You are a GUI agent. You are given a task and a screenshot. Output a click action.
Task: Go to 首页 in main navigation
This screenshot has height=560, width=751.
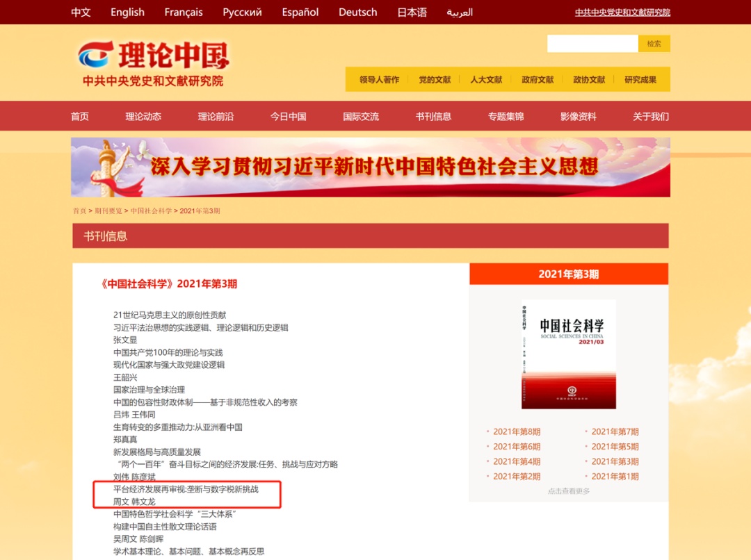coord(80,116)
